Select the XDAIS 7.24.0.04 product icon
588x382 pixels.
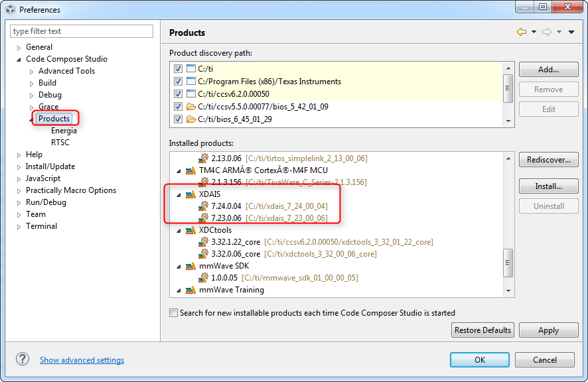click(203, 206)
